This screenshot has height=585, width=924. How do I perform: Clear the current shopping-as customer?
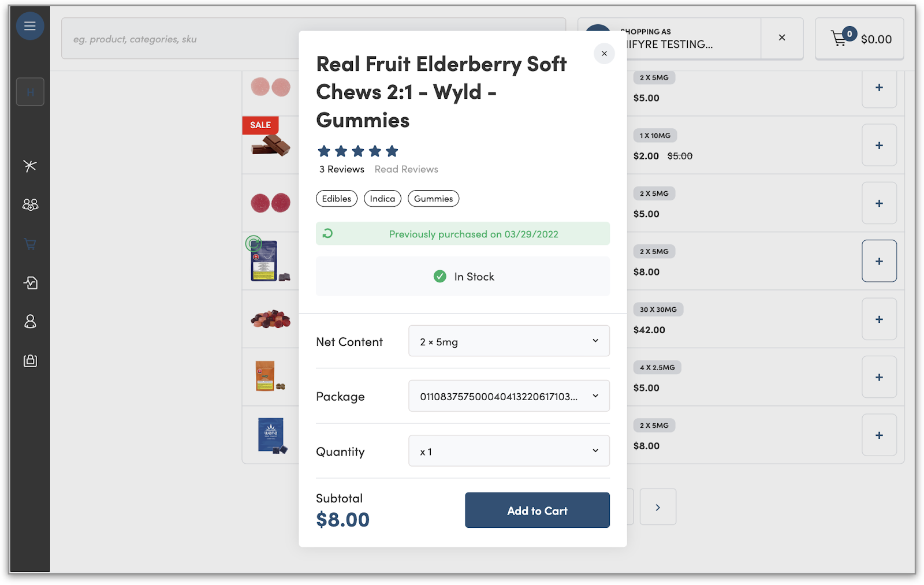[x=782, y=38]
